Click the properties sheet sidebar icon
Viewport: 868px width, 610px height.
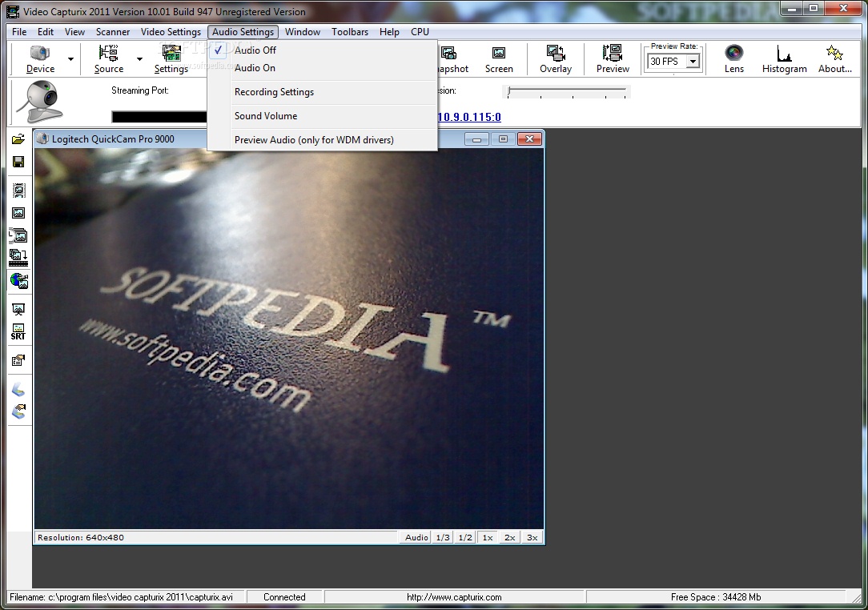(18, 361)
